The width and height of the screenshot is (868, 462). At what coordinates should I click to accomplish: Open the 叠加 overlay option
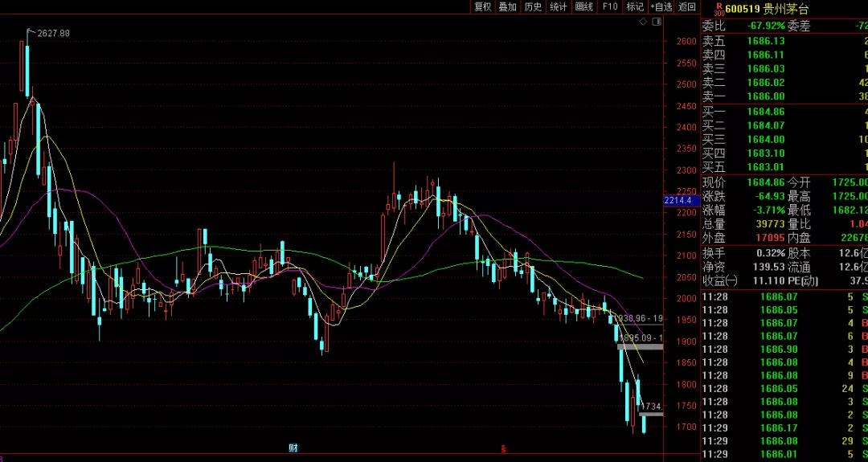click(507, 6)
